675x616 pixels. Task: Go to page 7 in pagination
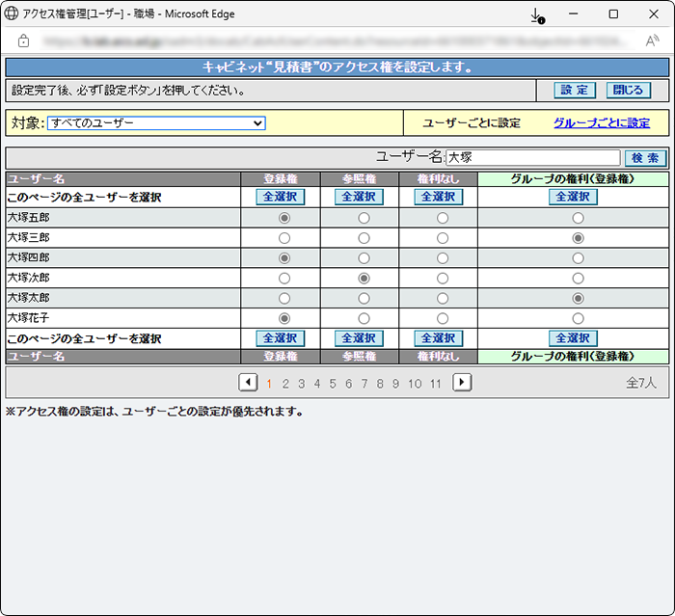[x=364, y=384]
